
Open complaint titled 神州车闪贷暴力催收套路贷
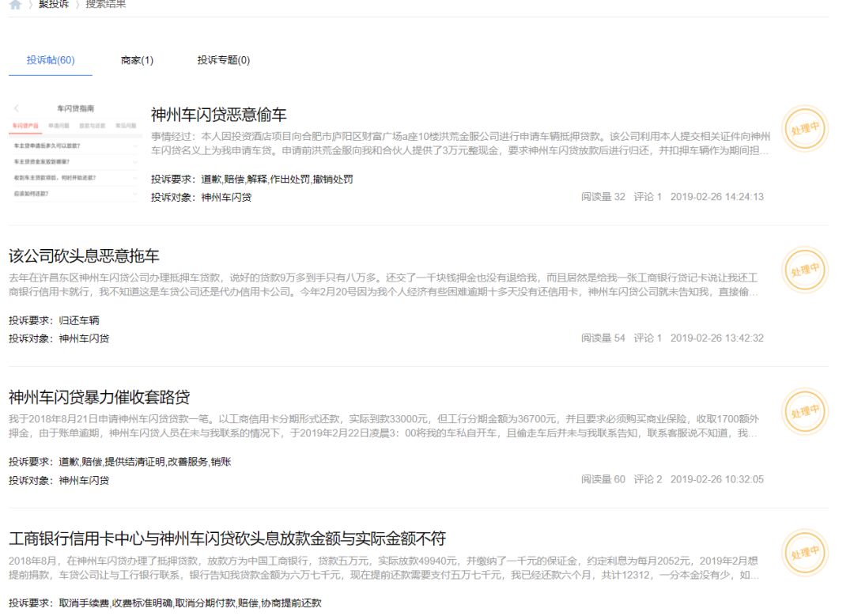tap(99, 397)
